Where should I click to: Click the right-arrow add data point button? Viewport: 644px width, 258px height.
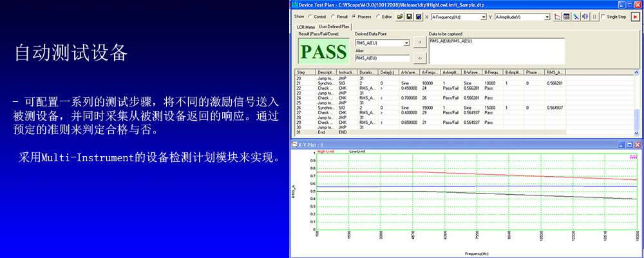(419, 43)
